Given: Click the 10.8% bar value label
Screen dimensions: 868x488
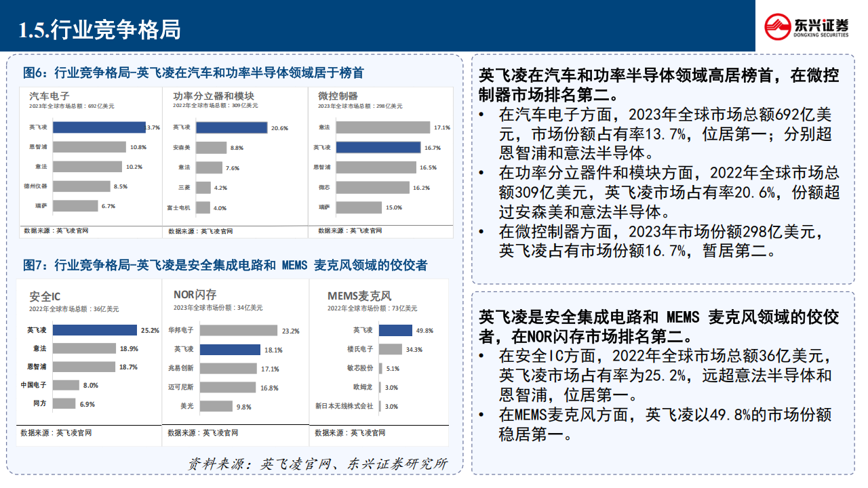Looking at the screenshot, I should [138, 147].
